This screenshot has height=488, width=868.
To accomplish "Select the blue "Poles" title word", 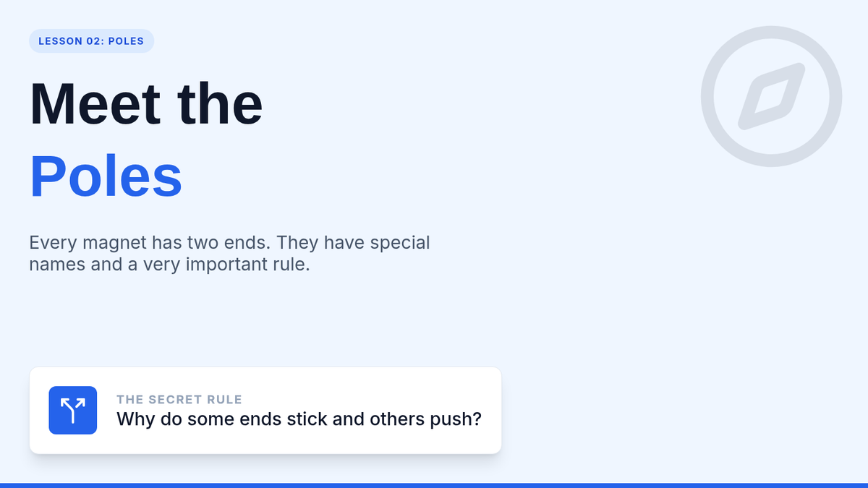I will pyautogui.click(x=106, y=176).
